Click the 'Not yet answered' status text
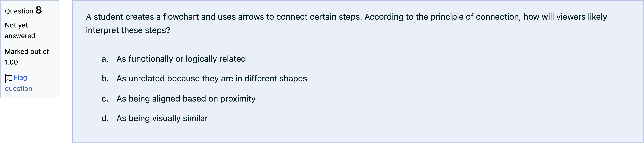The image size is (644, 152). 20,30
